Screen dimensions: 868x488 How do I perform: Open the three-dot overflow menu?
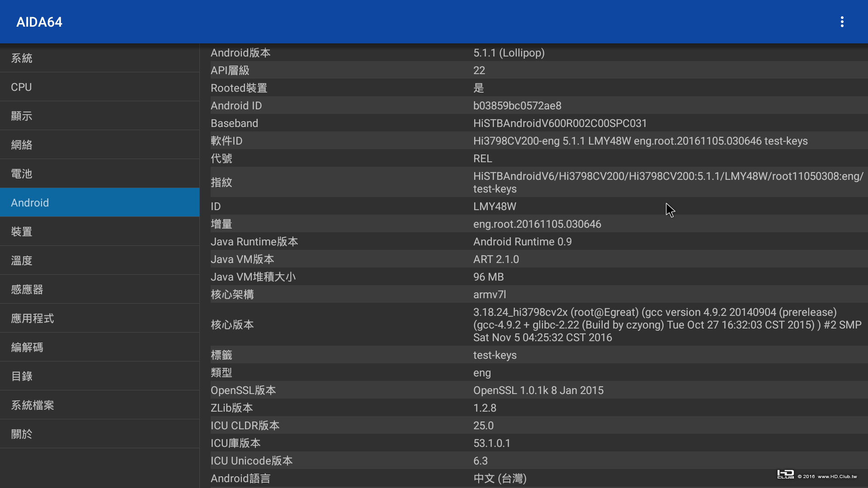click(842, 22)
